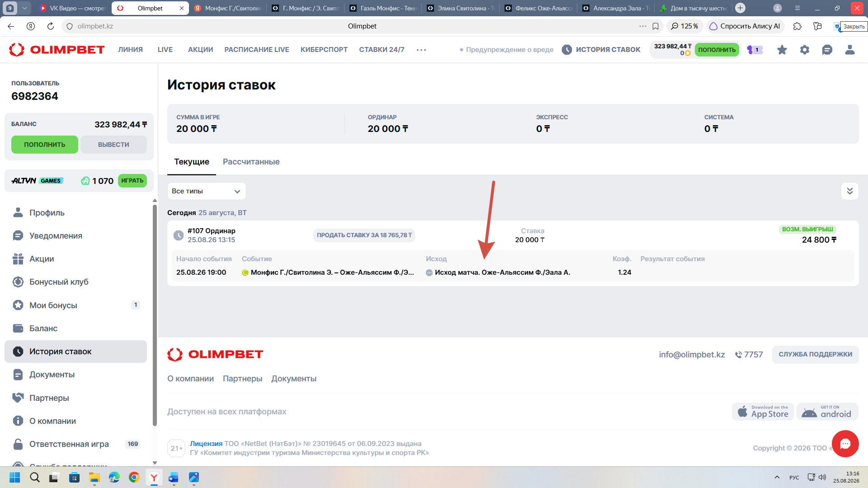
Task: Open Windows Start menu
Action: 14,477
